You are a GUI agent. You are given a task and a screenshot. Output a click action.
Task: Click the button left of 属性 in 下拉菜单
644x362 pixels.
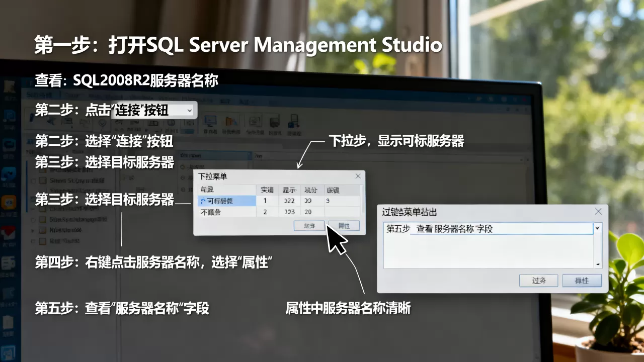click(309, 226)
